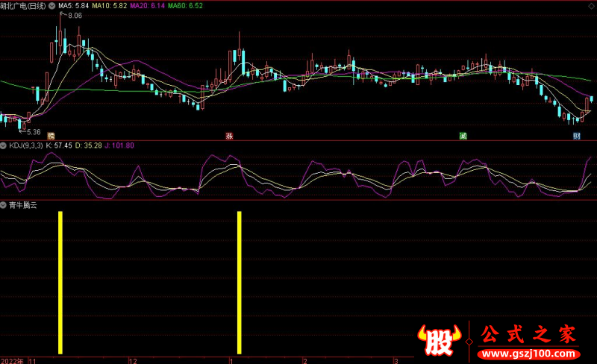
Task: Click the KDJ(9,3,3) indicator name
Action: 26,145
